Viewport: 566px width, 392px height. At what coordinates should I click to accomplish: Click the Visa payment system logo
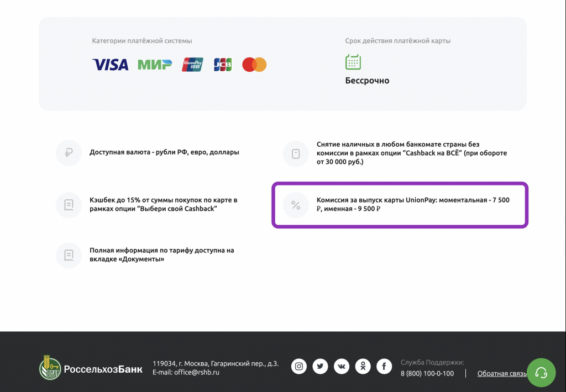(110, 65)
